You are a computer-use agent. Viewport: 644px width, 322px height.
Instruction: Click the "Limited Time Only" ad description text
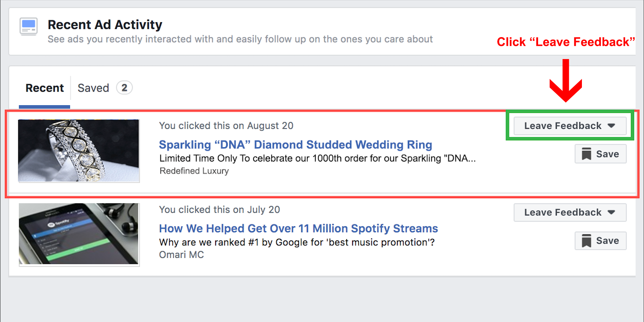317,158
